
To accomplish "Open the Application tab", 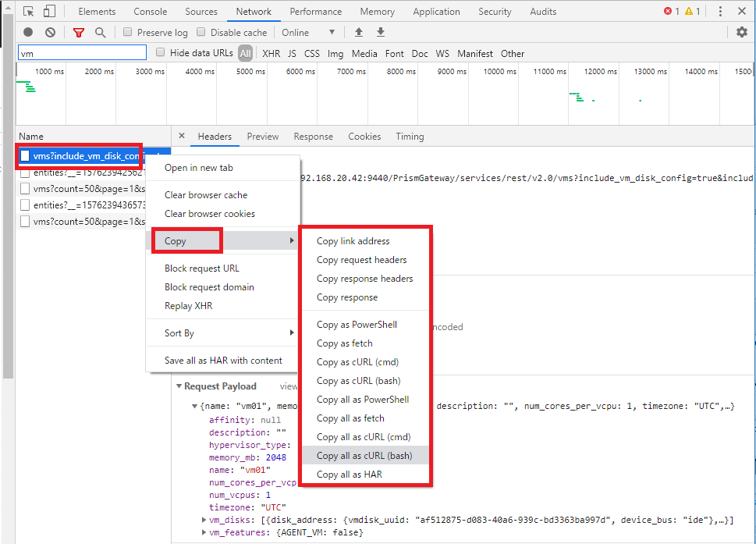I will point(436,12).
